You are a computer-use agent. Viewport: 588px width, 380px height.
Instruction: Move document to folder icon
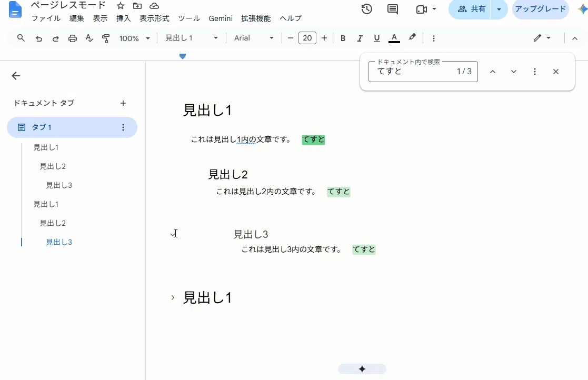(137, 6)
